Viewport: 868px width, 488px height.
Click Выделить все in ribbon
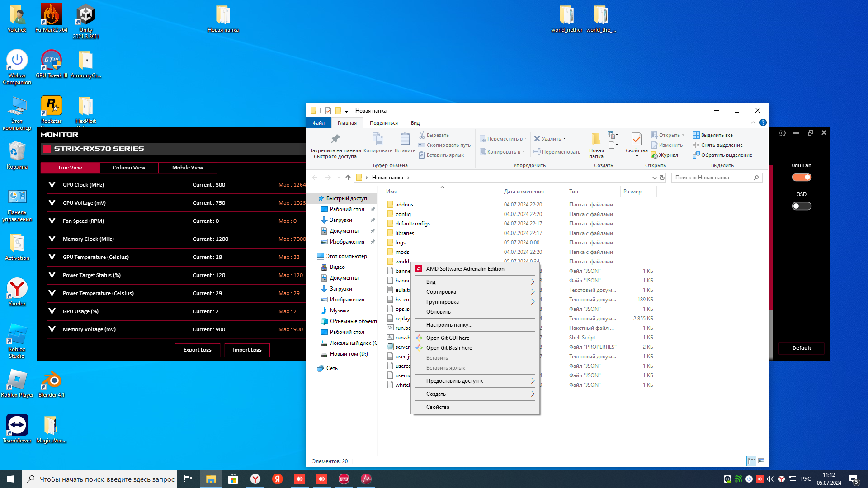(x=713, y=135)
